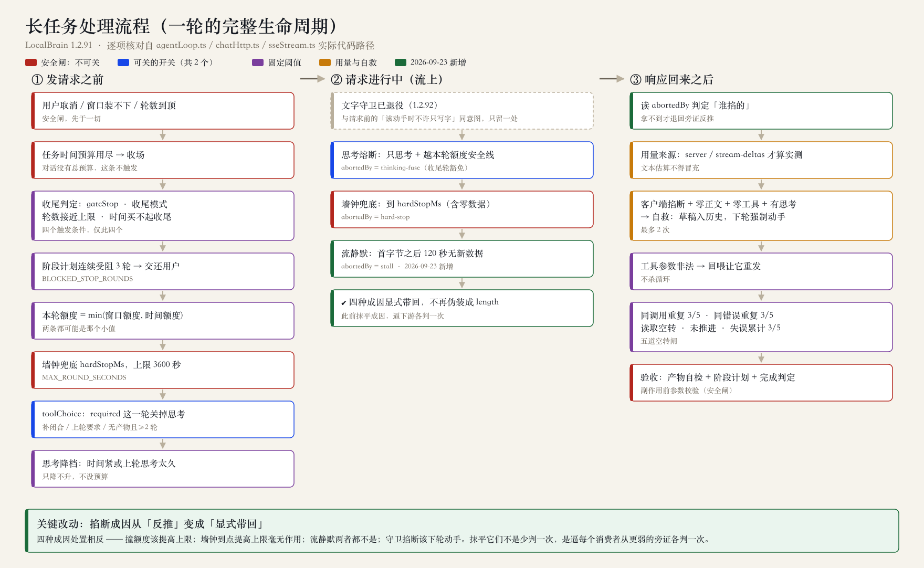924x568 pixels.
Task: Click the 本轮额度 = min(窗口额度, 时间额度) box
Action: tap(163, 321)
